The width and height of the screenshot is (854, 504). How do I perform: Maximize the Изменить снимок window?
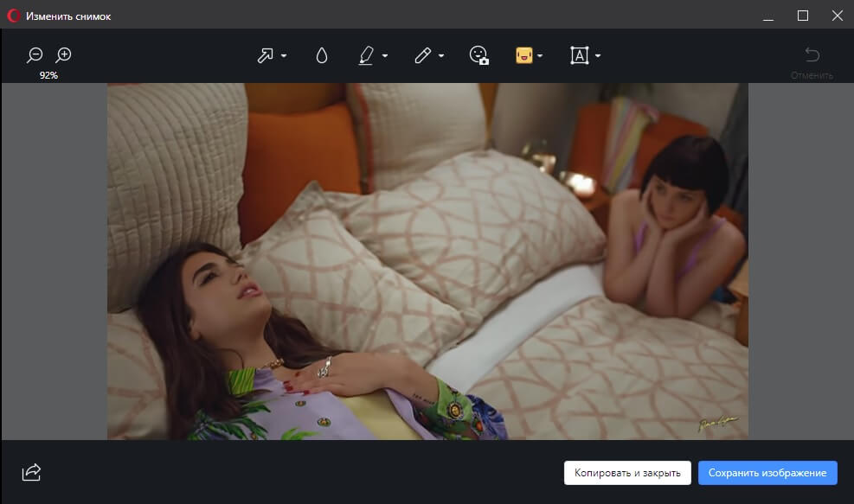click(x=802, y=16)
